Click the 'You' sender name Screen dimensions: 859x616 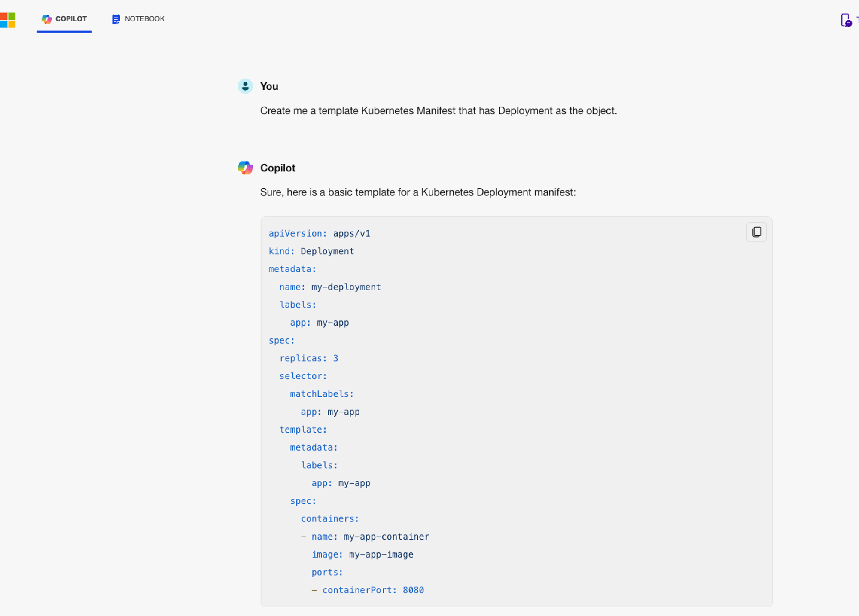point(269,86)
